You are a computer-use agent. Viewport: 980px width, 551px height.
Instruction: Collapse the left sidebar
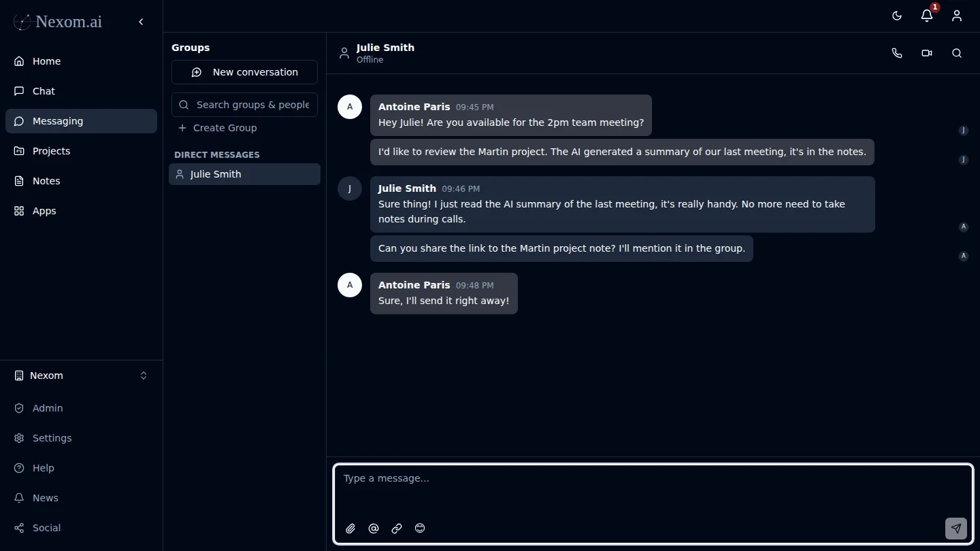coord(141,21)
